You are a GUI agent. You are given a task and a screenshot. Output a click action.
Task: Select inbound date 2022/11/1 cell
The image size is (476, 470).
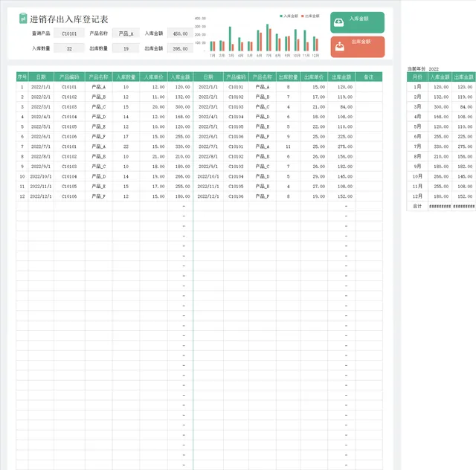(41, 187)
